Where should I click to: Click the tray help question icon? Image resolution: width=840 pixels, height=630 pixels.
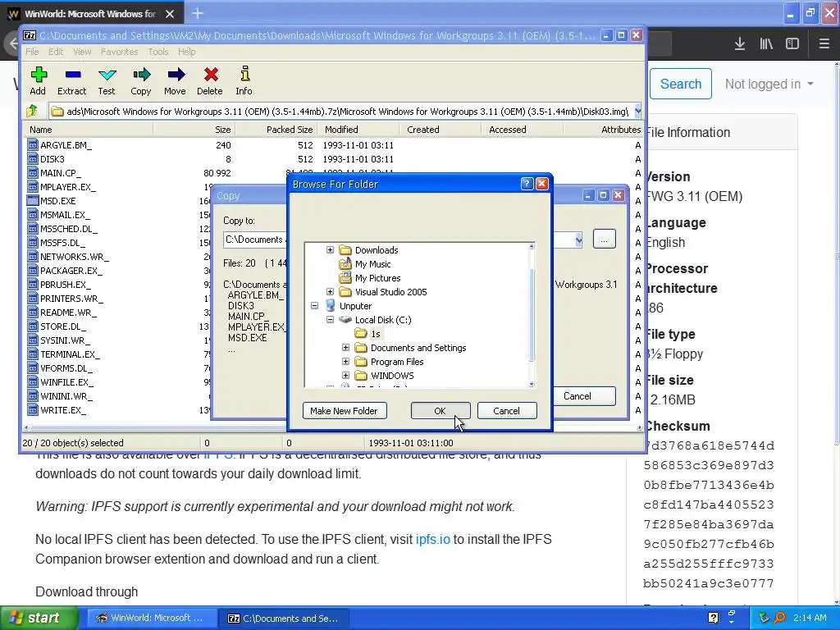tap(714, 618)
